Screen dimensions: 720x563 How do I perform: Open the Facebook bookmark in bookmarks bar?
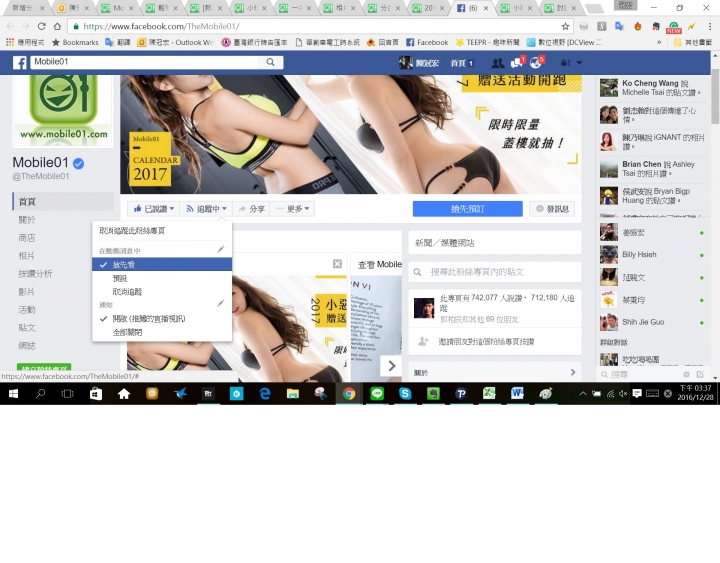coord(427,42)
